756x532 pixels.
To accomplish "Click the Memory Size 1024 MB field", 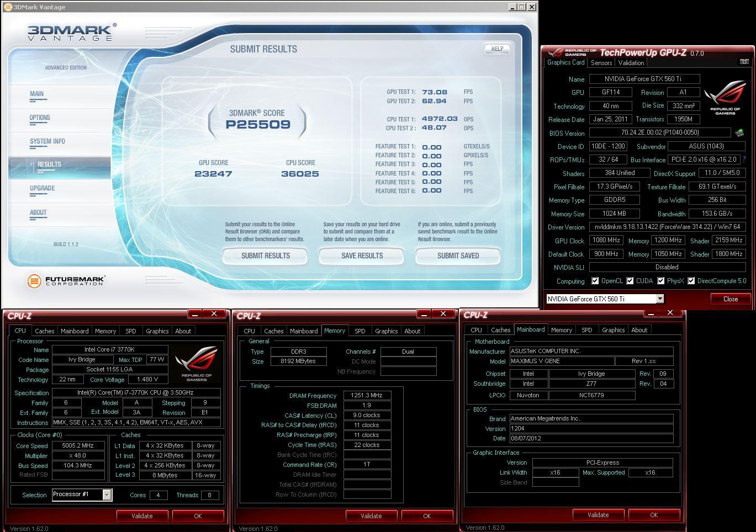I will [614, 214].
